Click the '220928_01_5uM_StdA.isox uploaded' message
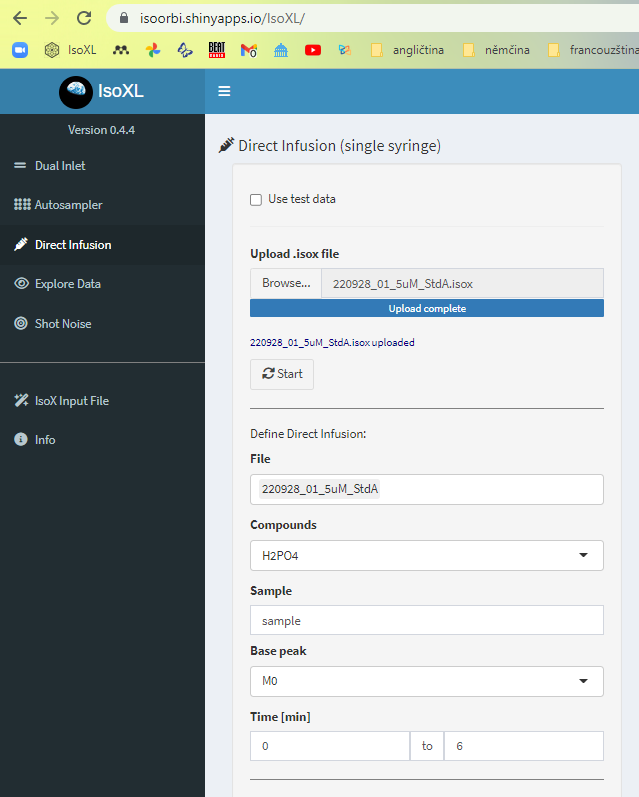The height and width of the screenshot is (797, 639). (x=332, y=343)
